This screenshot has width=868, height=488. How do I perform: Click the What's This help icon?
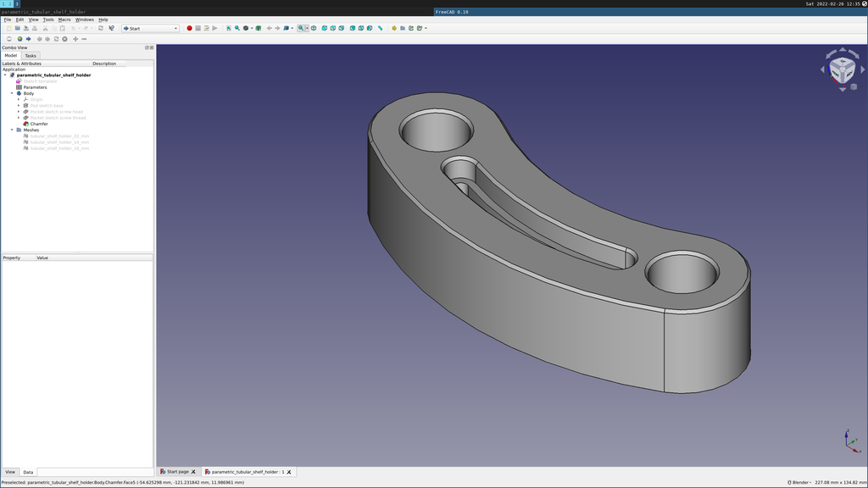[x=111, y=28]
